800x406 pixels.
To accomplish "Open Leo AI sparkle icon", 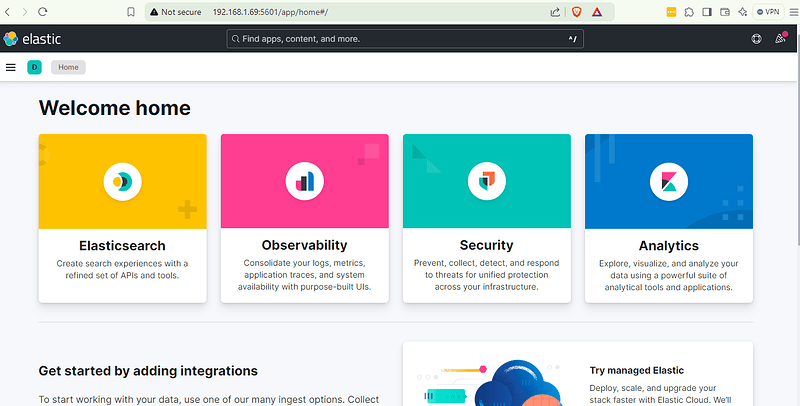I will tap(743, 12).
